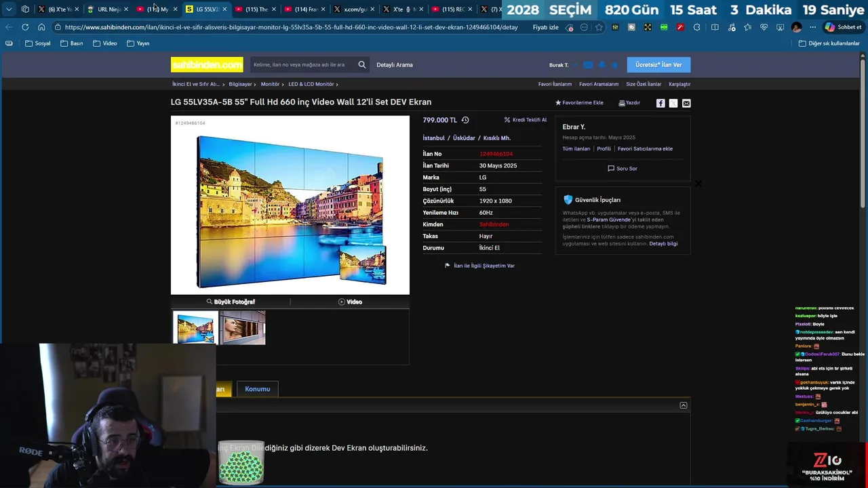Open Favori İlanlarım link

(555, 84)
